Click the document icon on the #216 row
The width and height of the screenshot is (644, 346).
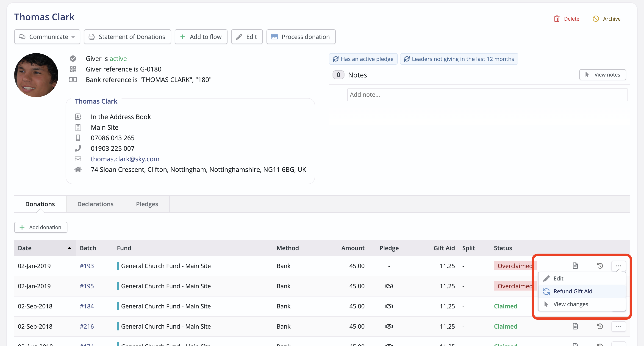[575, 326]
